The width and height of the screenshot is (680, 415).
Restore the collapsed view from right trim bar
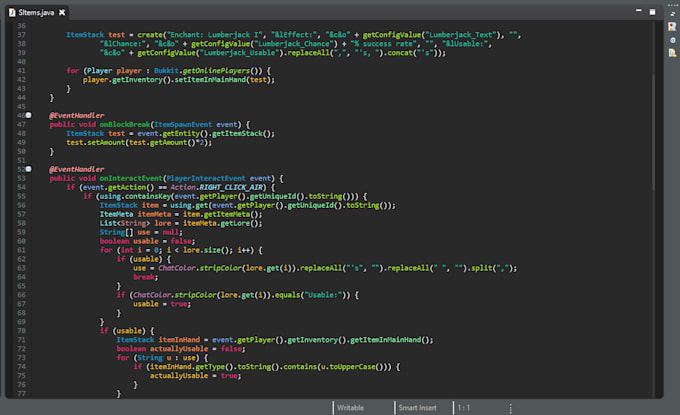coord(672,12)
